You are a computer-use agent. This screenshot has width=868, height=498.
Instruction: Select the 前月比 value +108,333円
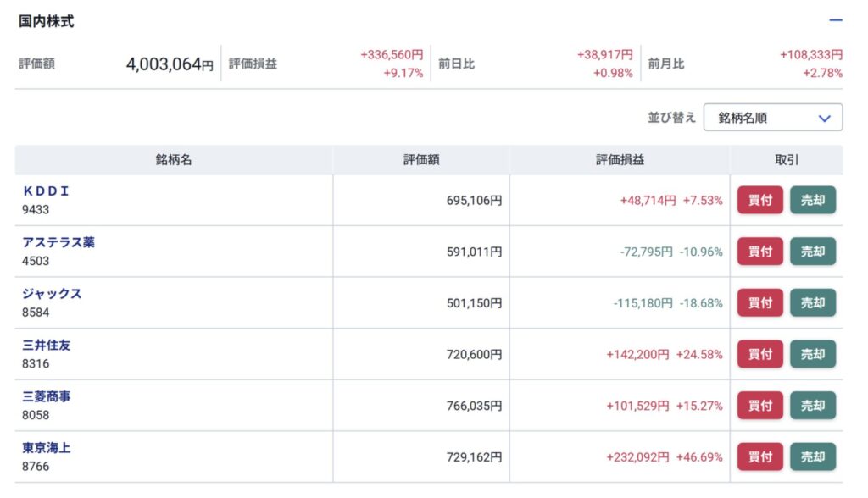pyautogui.click(x=811, y=55)
